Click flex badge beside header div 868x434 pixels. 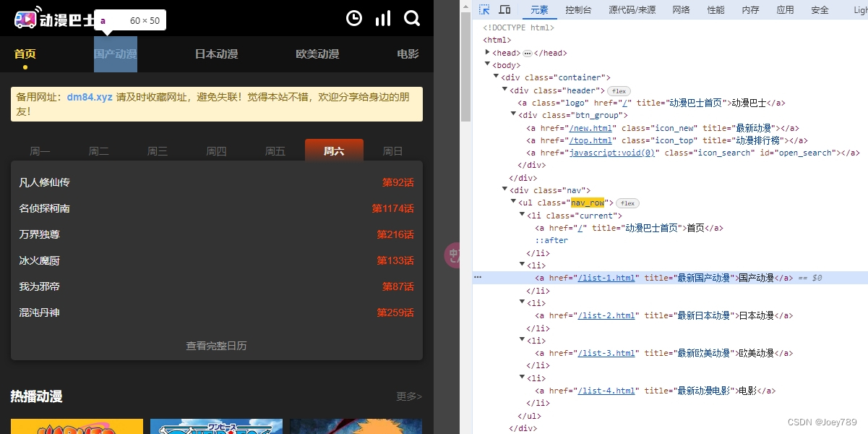click(x=619, y=91)
